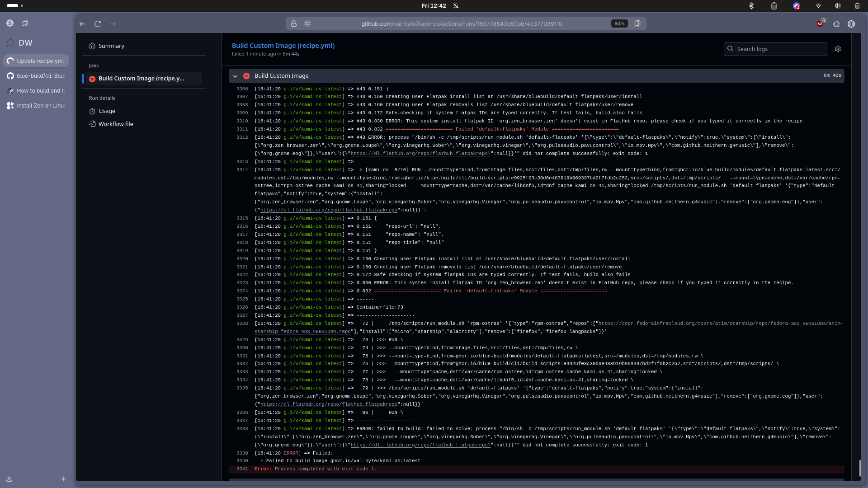The height and width of the screenshot is (488, 868).
Task: Click the 'Build Custom Image (recipe.yml)' heading
Action: click(283, 46)
